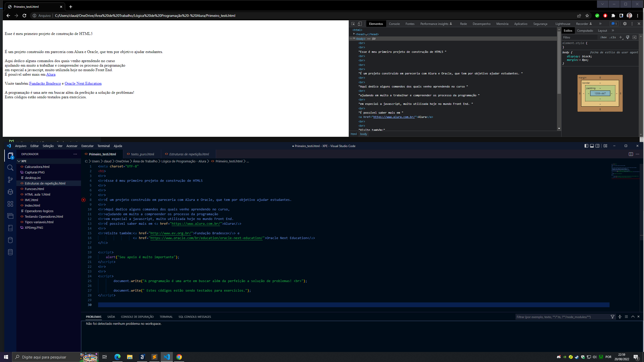Image resolution: width=644 pixels, height=362 pixels.
Task: Open Explorer views and more actions ellipsis
Action: (75, 154)
